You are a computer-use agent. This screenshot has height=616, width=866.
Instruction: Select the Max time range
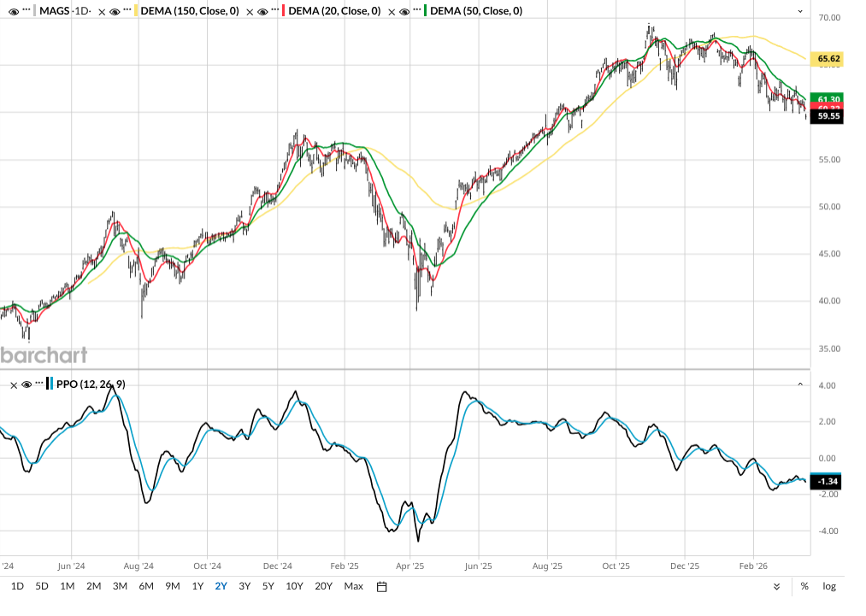[x=353, y=586]
